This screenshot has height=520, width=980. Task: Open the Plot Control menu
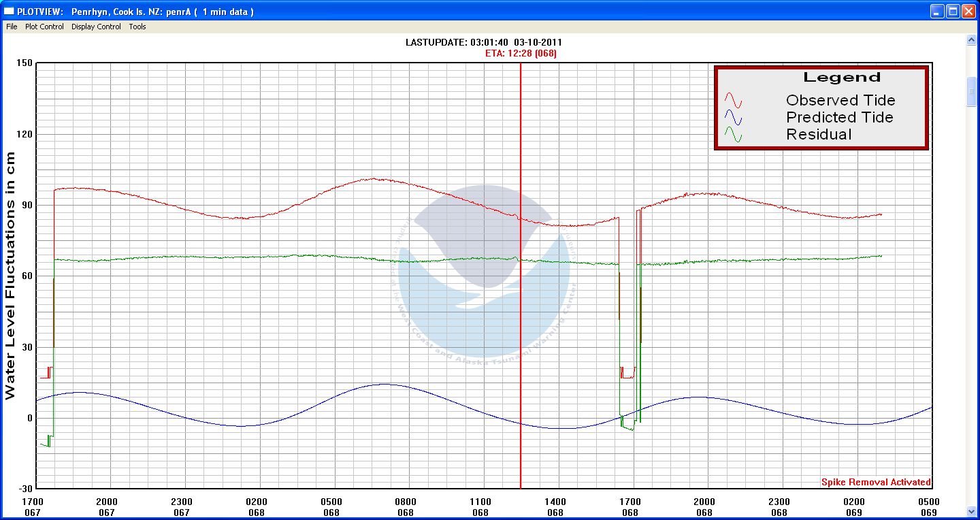[x=44, y=27]
